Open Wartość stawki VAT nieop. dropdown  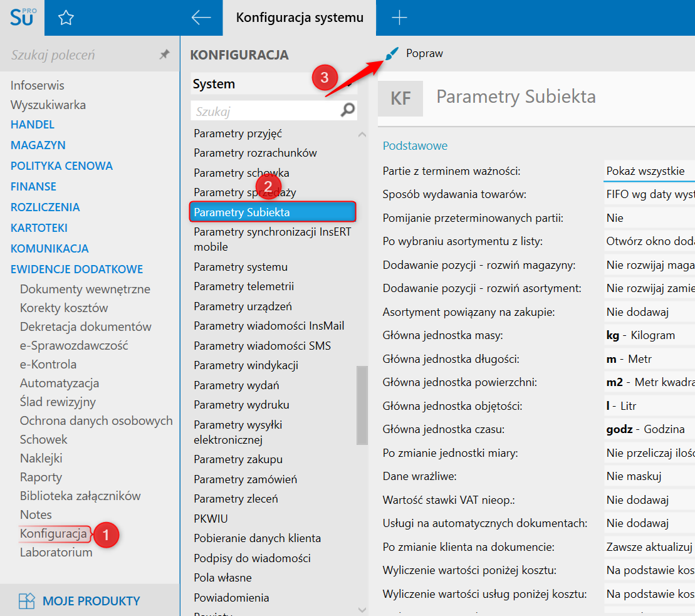[649, 500]
